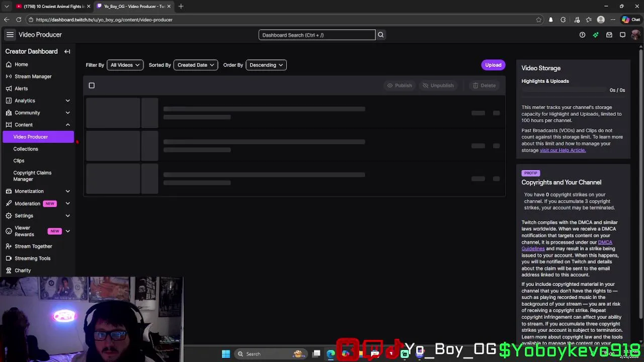The height and width of the screenshot is (362, 644).
Task: Bookmark this page with the star icon
Action: coord(539,20)
